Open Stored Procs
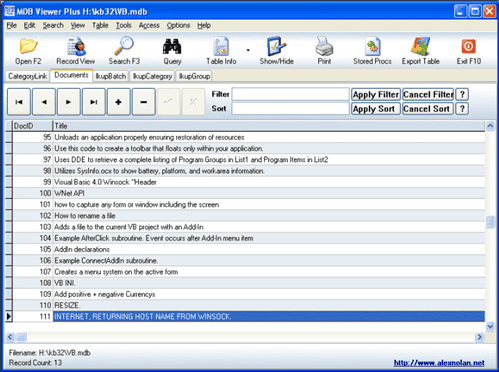 point(372,51)
